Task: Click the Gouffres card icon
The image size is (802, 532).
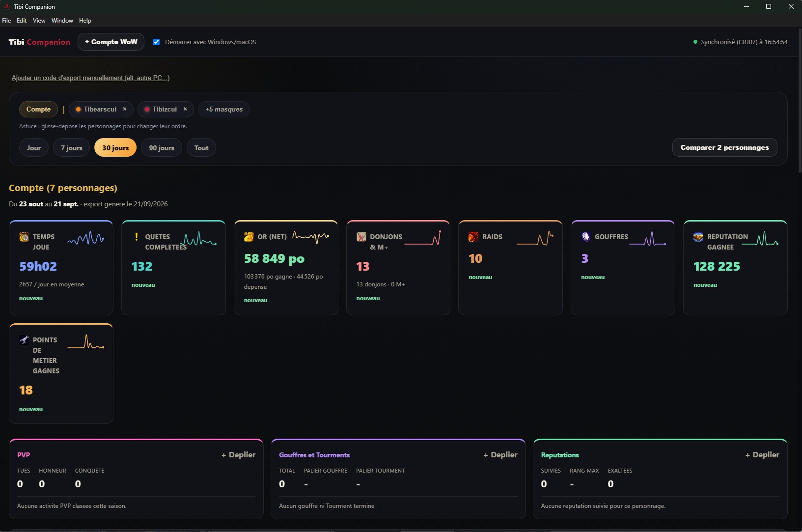Action: pos(586,237)
